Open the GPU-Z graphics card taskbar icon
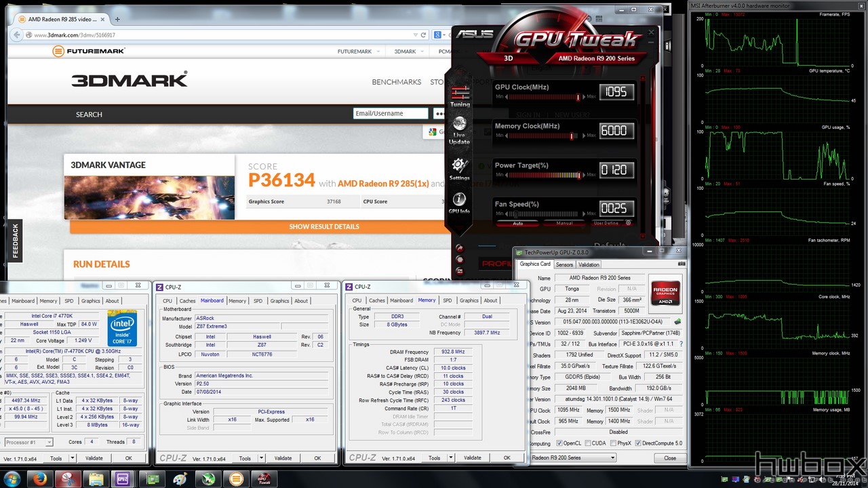 152,479
